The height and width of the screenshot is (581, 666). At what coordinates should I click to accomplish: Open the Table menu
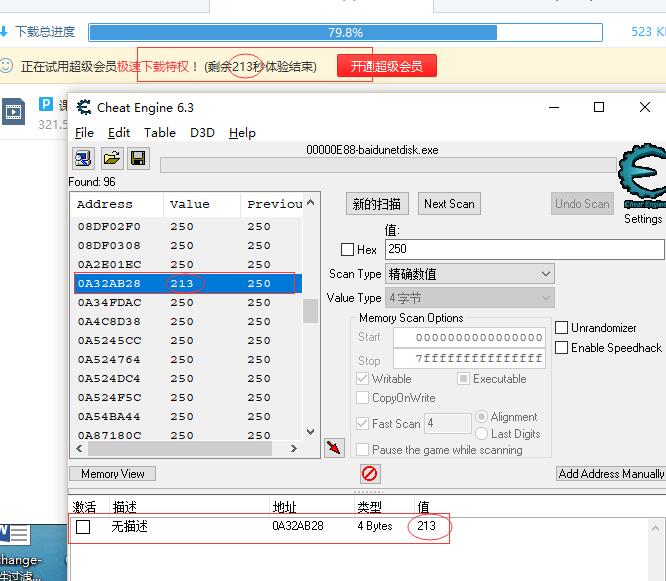tap(159, 133)
